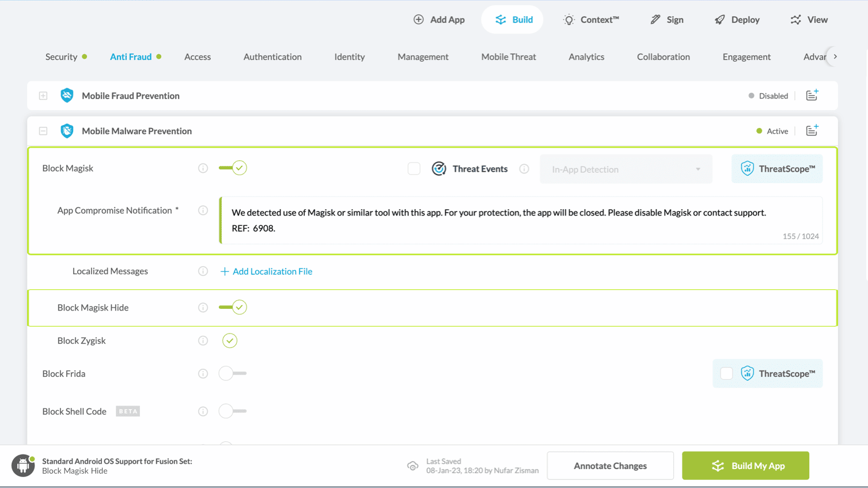The width and height of the screenshot is (868, 488).
Task: Open the Deploy menu item
Action: pyautogui.click(x=737, y=20)
